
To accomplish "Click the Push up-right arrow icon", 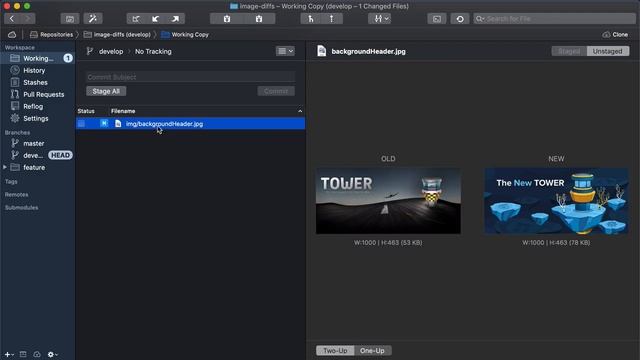I will pos(175,19).
